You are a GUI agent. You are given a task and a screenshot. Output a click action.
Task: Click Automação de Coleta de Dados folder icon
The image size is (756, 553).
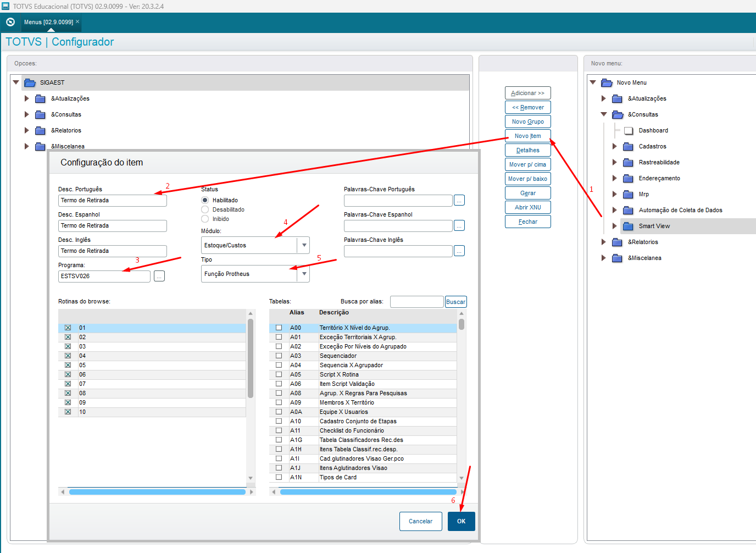(x=629, y=210)
